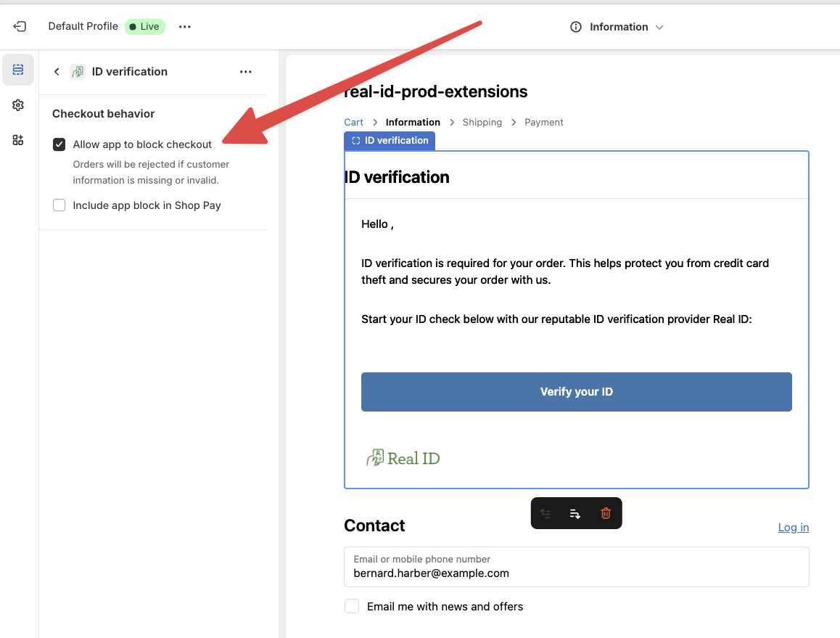Select the Shipping breadcrumb step
Image resolution: width=840 pixels, height=638 pixels.
point(482,122)
